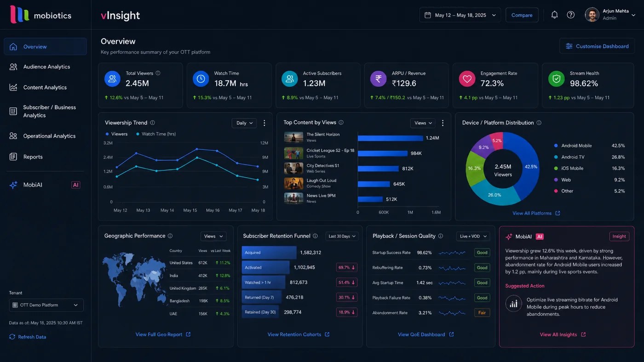Click the info icon beside Total Viewers
This screenshot has width=644, height=362.
click(x=158, y=73)
